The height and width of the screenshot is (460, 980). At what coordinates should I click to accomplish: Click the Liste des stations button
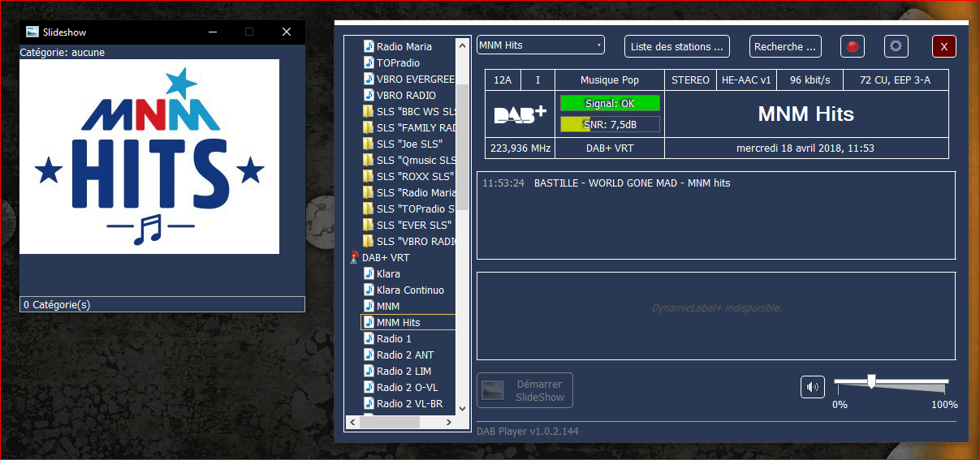pos(677,46)
